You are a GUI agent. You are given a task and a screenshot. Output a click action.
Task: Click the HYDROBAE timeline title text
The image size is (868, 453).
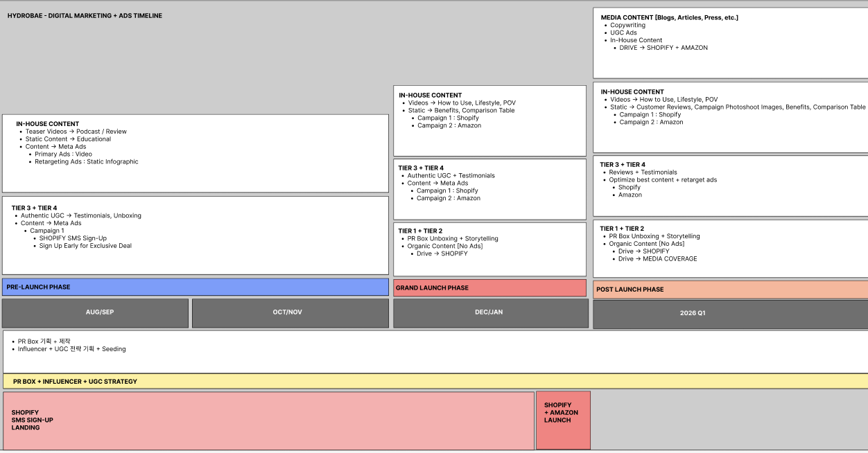(x=85, y=16)
